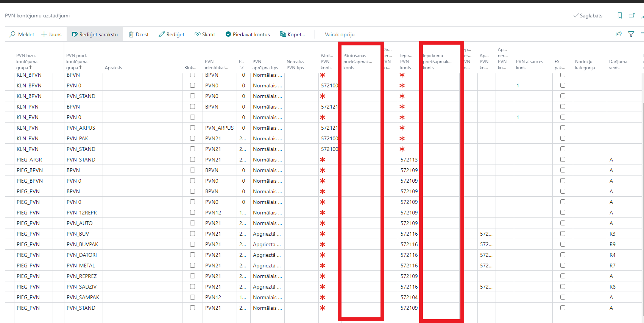Tick Blok. checkbox in the PIEG_PVN PVN_METAL row
The width and height of the screenshot is (644, 323).
[192, 266]
